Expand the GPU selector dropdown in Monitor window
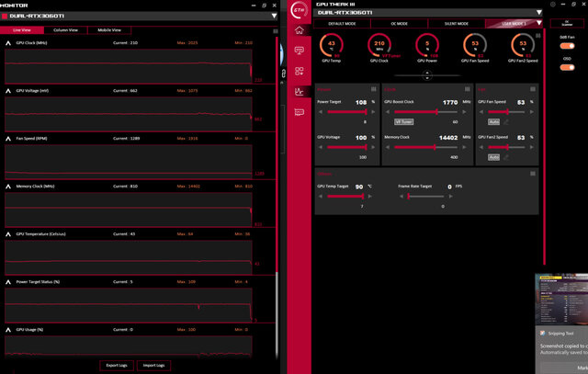Viewport: 588px width, 374px height. [x=277, y=16]
